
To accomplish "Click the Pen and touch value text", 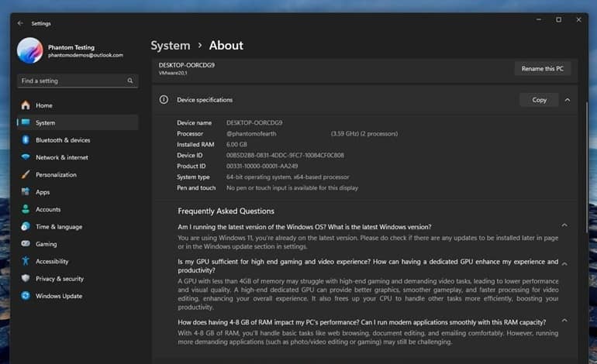I will coord(292,188).
